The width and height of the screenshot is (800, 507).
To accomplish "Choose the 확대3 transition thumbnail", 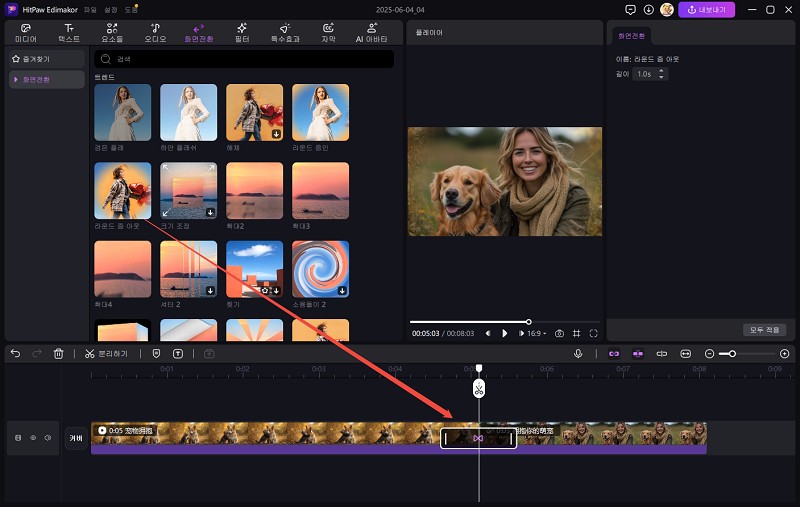I will pyautogui.click(x=320, y=191).
